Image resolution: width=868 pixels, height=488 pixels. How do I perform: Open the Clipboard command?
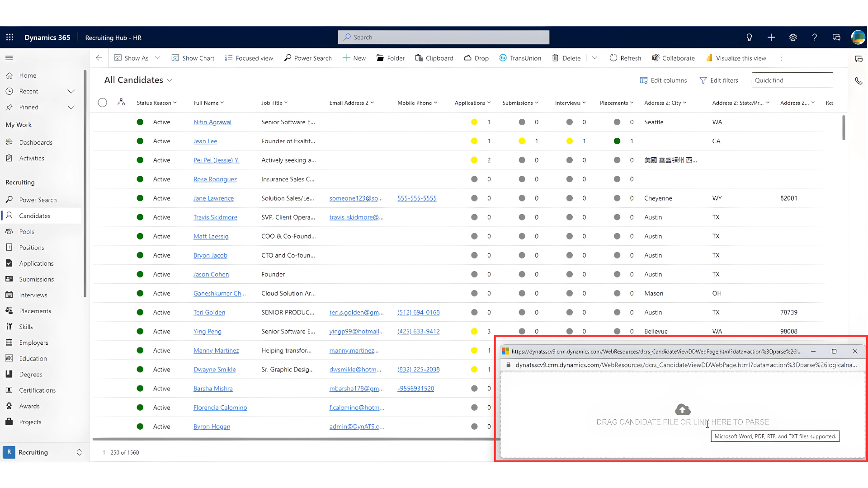tap(434, 58)
